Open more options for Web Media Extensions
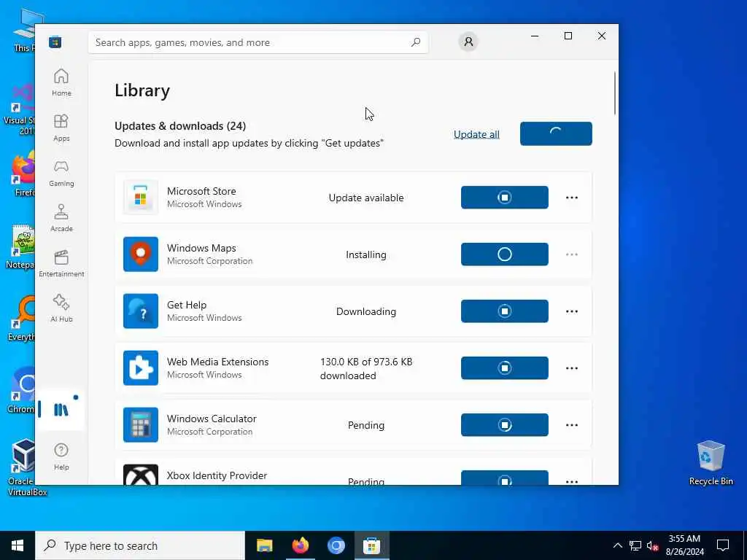The image size is (747, 560). point(572,368)
